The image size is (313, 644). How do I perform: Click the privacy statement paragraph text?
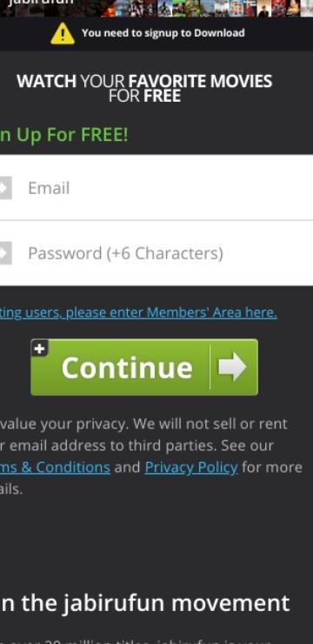pos(151,456)
